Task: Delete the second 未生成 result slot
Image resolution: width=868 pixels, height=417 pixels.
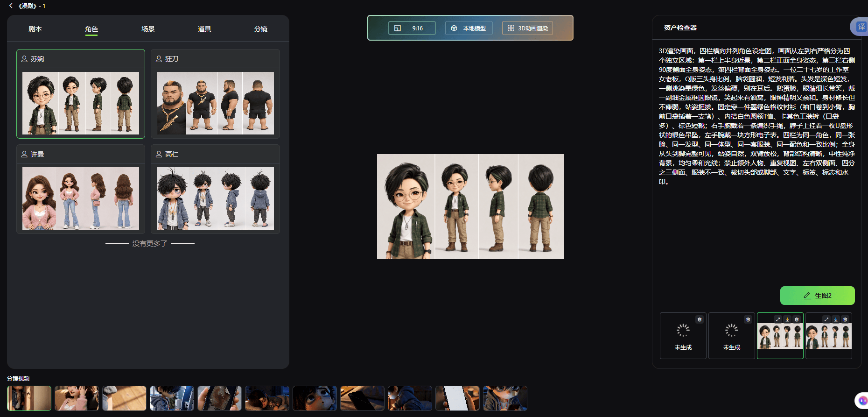Action: pyautogui.click(x=748, y=319)
